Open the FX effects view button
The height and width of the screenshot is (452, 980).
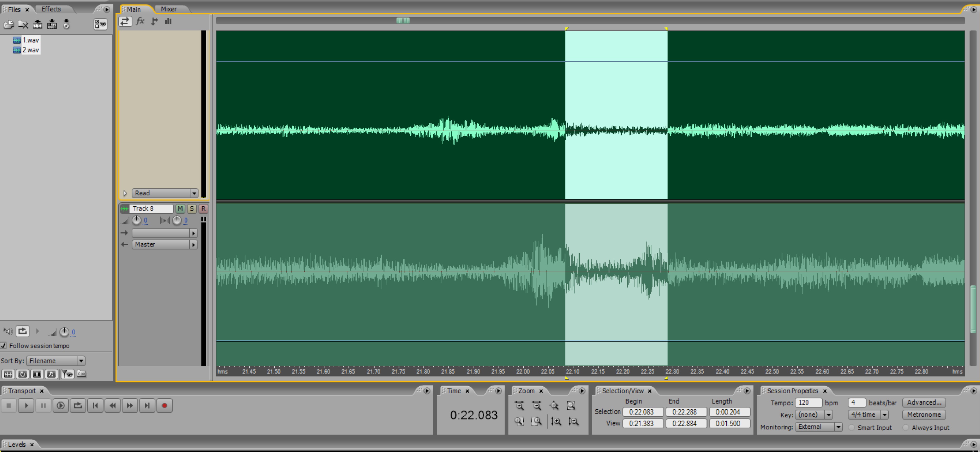(140, 21)
